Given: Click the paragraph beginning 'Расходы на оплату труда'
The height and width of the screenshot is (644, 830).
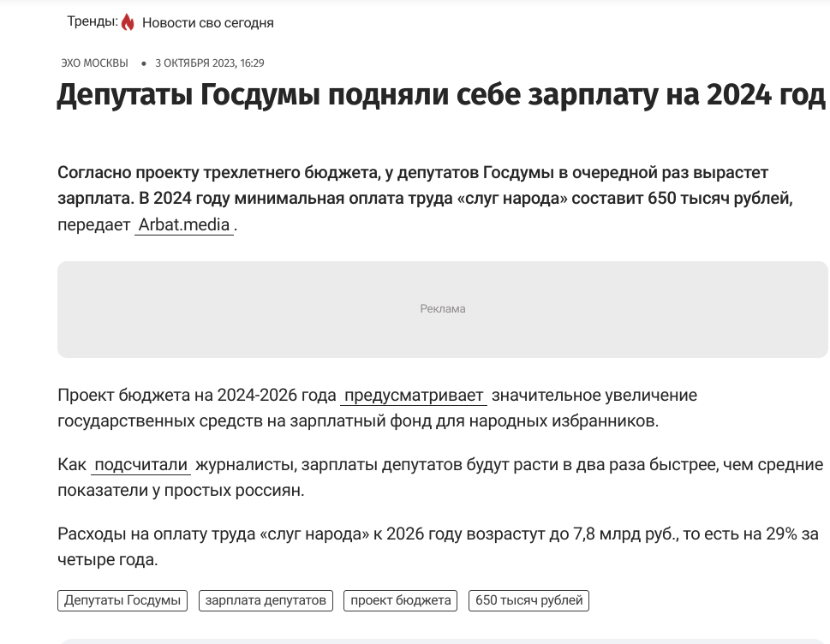Looking at the screenshot, I should pyautogui.click(x=438, y=546).
